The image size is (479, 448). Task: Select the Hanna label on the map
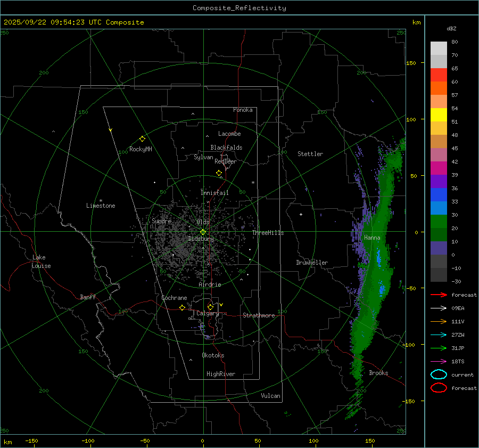tap(372, 238)
